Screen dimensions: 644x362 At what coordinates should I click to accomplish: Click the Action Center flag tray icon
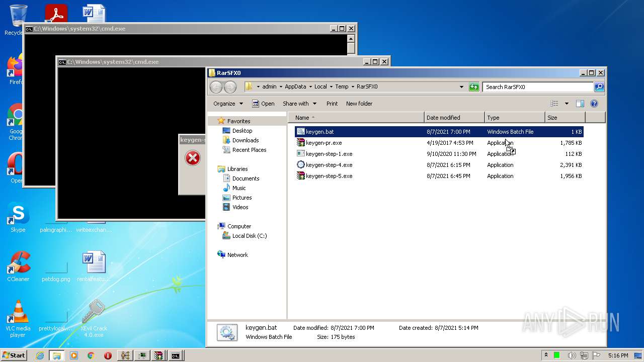(596, 355)
